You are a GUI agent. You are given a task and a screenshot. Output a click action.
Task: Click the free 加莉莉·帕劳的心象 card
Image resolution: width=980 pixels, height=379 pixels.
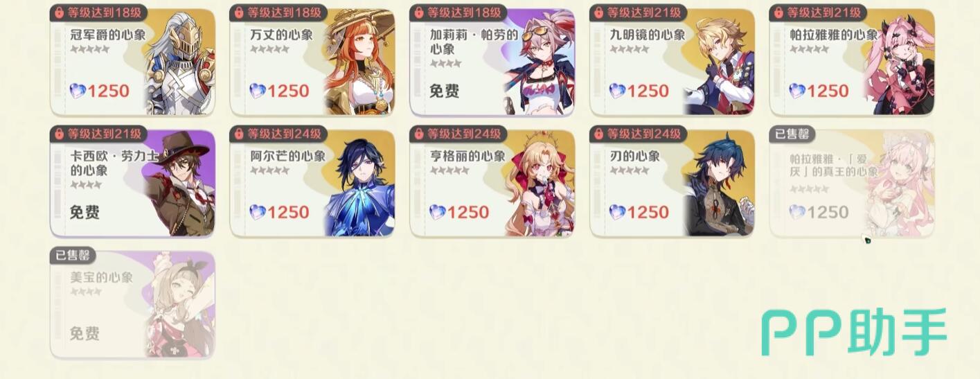(492, 62)
